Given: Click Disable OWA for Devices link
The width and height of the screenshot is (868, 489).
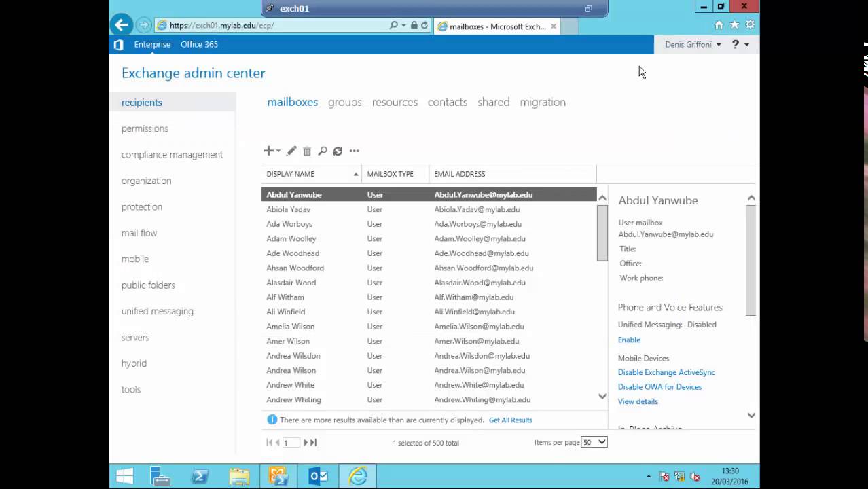Looking at the screenshot, I should [660, 387].
